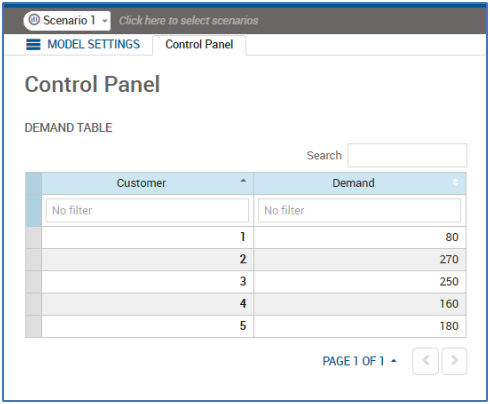The height and width of the screenshot is (404, 490).
Task: Select customer cell with value 2
Action: [x=147, y=259]
